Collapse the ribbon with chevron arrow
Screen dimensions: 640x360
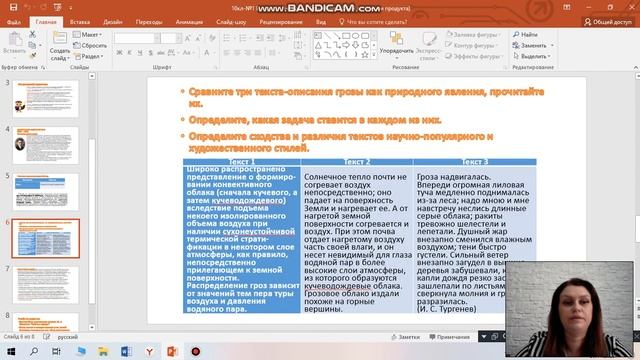tap(636, 67)
